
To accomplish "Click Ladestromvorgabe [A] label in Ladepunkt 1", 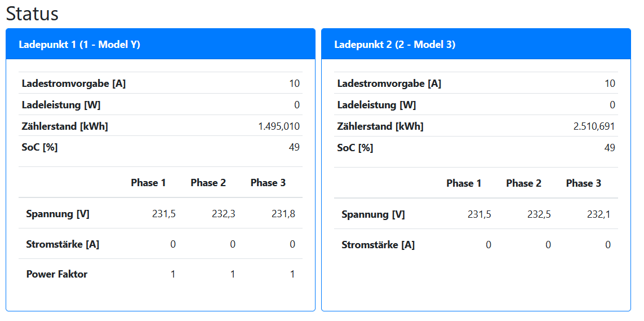I will click(74, 83).
